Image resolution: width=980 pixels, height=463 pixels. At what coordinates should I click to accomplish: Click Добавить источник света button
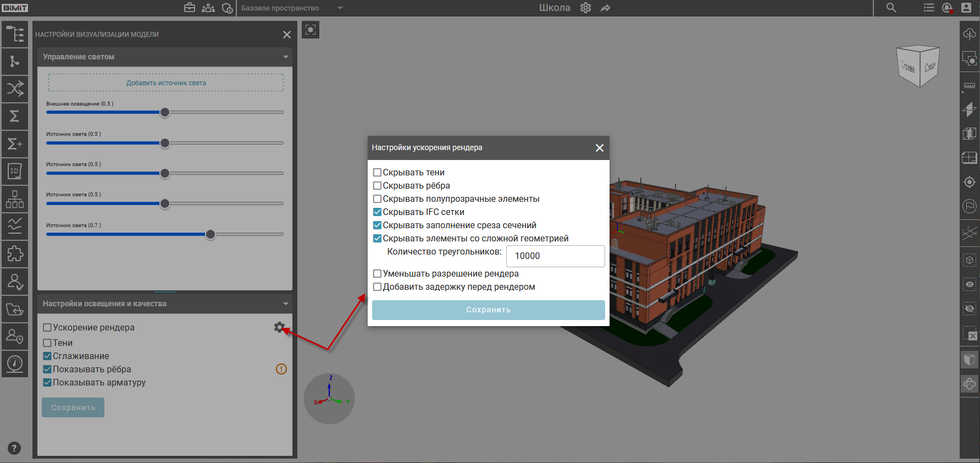pos(166,83)
